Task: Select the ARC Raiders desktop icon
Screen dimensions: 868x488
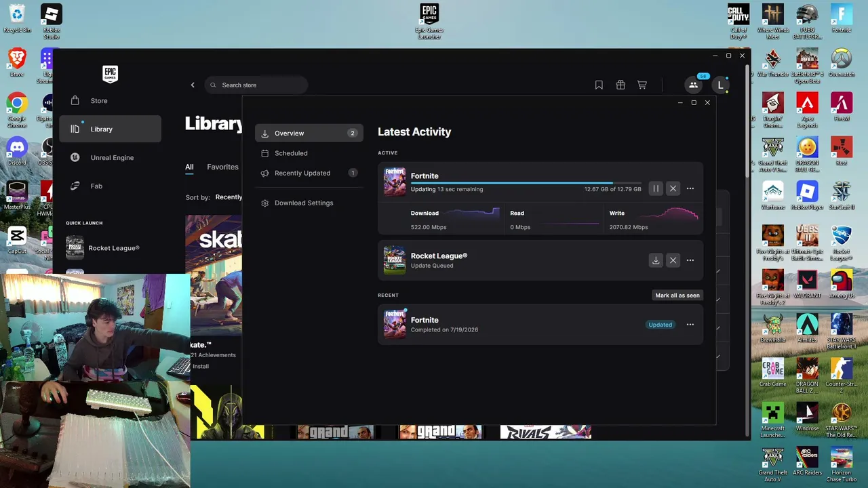Action: click(x=807, y=462)
